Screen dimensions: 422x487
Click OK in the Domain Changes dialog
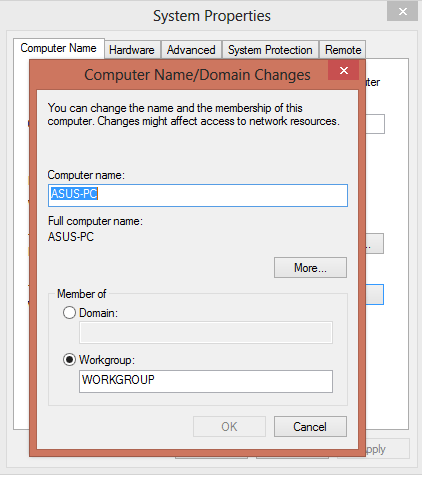(x=229, y=426)
